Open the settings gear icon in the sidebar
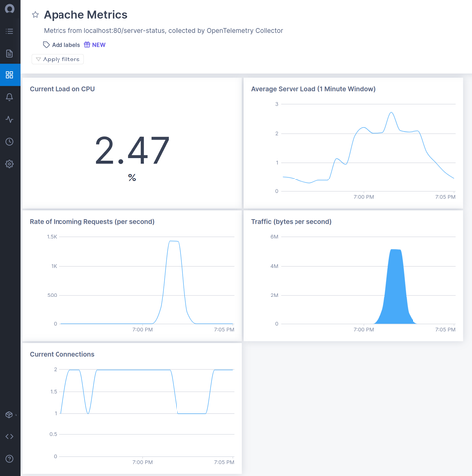 [9, 164]
